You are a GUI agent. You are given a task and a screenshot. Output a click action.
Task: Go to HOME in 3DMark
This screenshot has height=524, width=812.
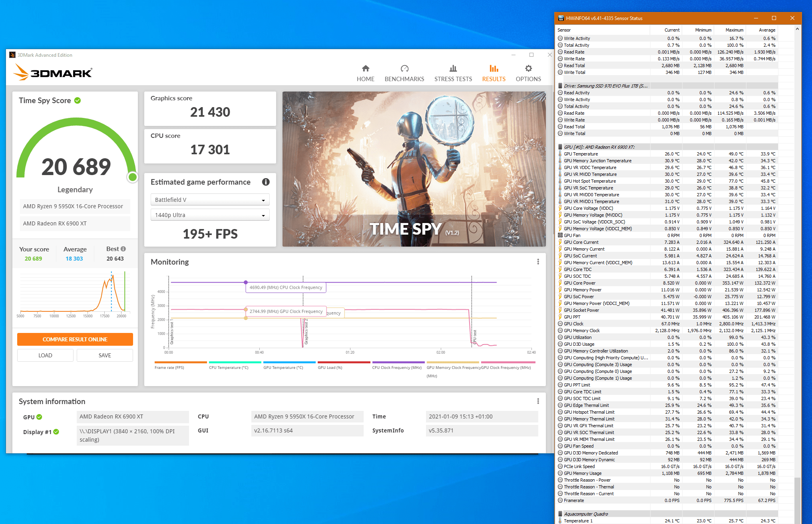click(365, 73)
